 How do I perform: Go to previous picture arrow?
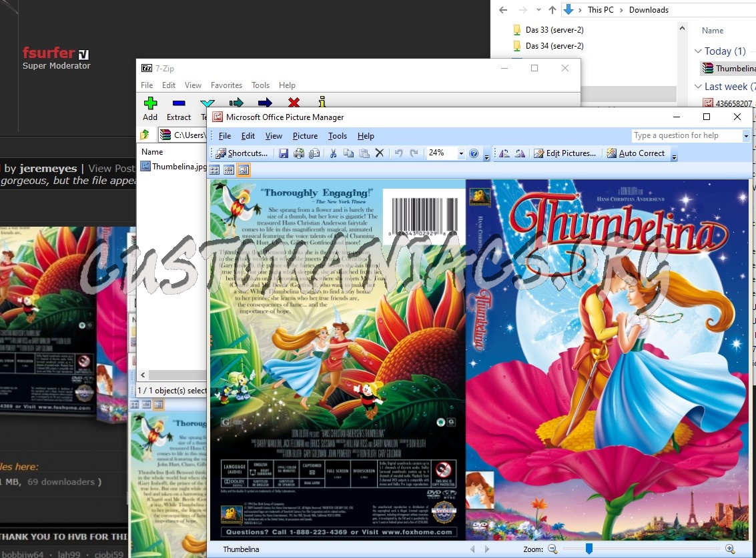coord(472,549)
